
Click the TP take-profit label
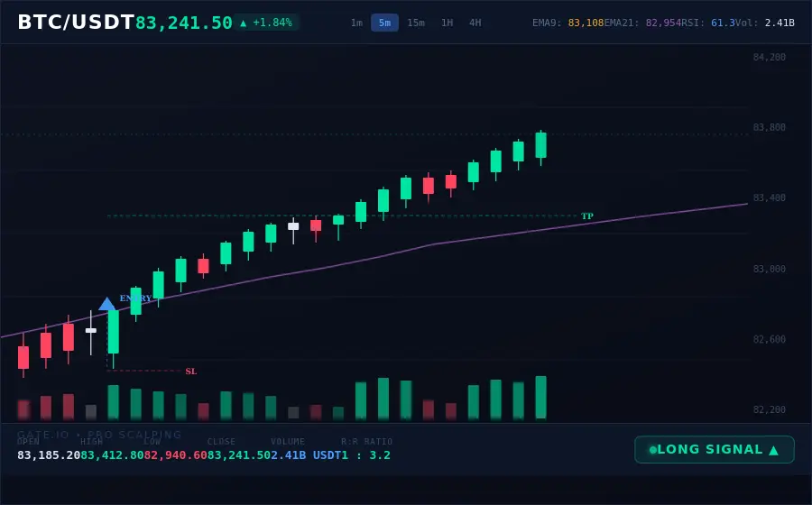586,216
